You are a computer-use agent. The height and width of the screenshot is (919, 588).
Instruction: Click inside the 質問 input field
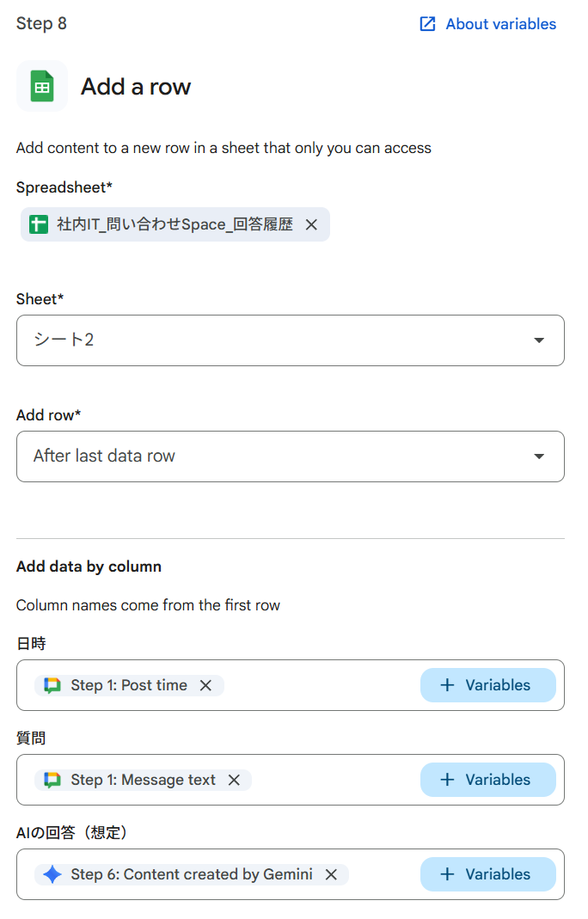(335, 780)
